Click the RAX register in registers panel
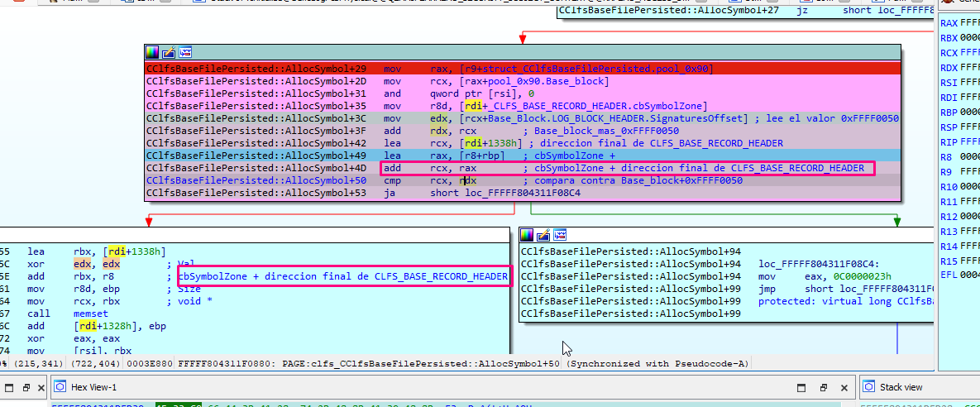This screenshot has width=980, height=407. point(949,23)
